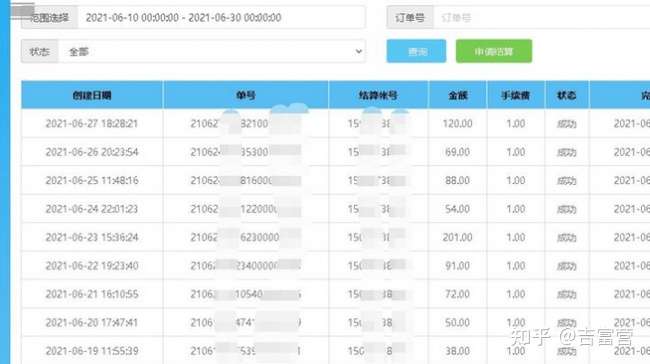Click the order number cell in the 2021-06-21 row
The height and width of the screenshot is (364, 650).
[246, 294]
